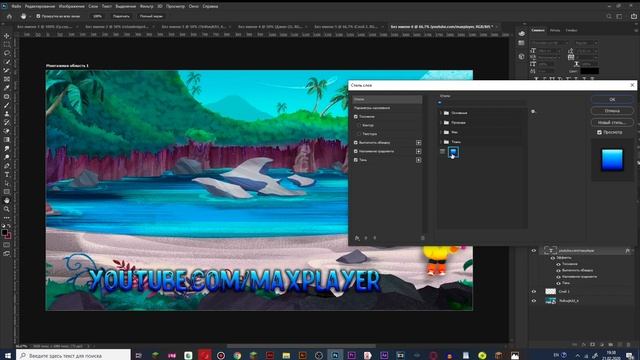Create new group in Layers panel
This screenshot has height=360, width=640.
[x=611, y=345]
